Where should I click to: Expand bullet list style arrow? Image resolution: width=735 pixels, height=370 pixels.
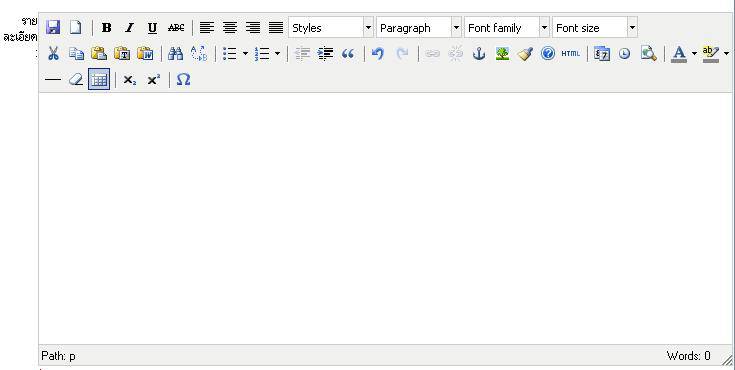pyautogui.click(x=245, y=53)
